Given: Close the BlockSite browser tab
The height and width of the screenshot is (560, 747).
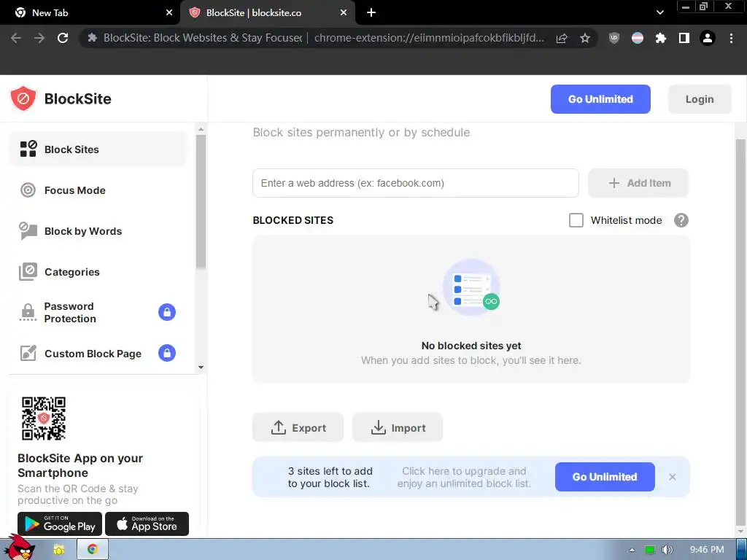Looking at the screenshot, I should [x=344, y=13].
